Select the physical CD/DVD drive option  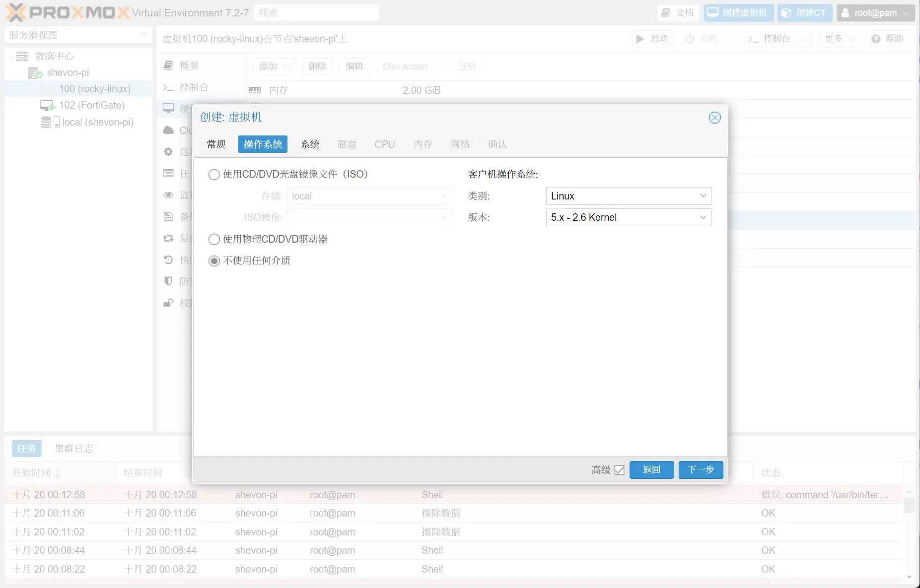click(x=214, y=240)
